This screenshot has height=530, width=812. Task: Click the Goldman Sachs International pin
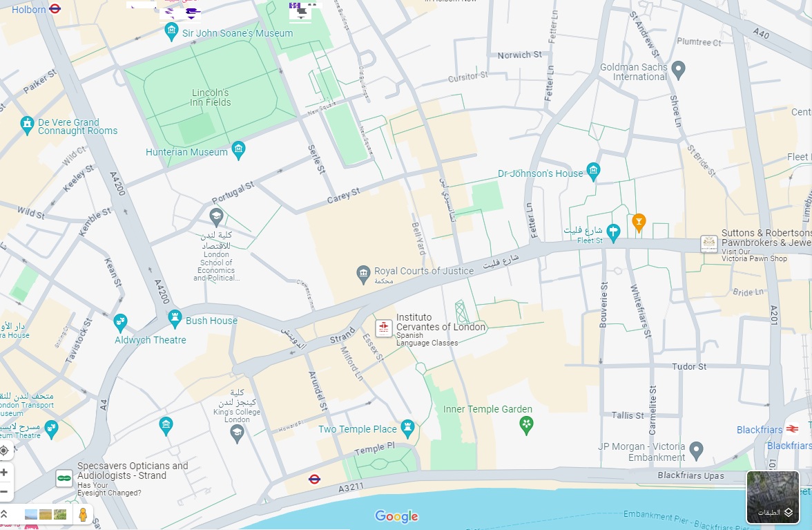coord(678,70)
